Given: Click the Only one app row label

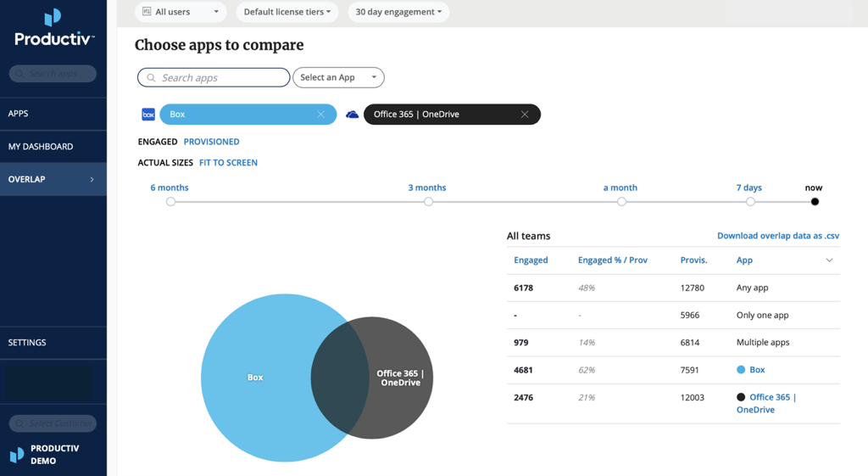Looking at the screenshot, I should click(x=762, y=315).
